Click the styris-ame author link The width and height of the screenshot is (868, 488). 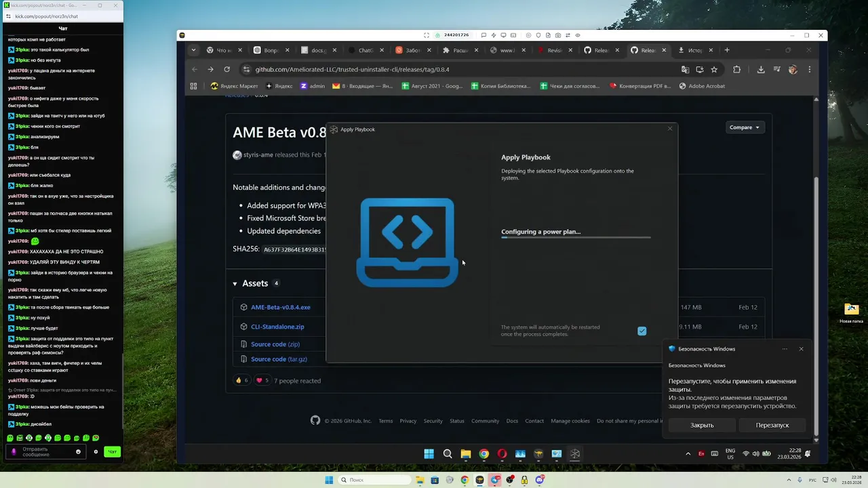(x=258, y=155)
